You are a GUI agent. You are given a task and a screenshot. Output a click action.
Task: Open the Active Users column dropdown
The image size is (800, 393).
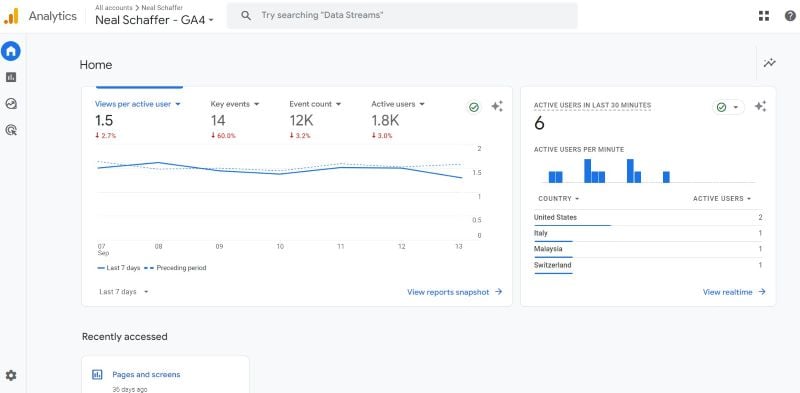click(722, 199)
